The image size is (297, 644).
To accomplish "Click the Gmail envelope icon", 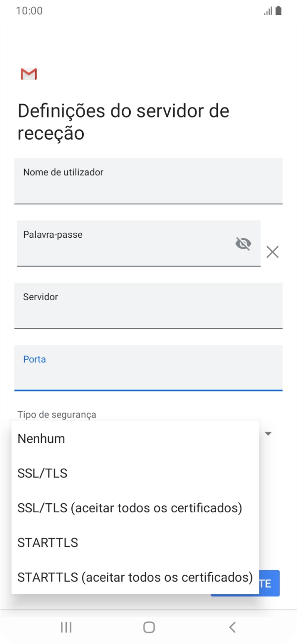I will [28, 74].
